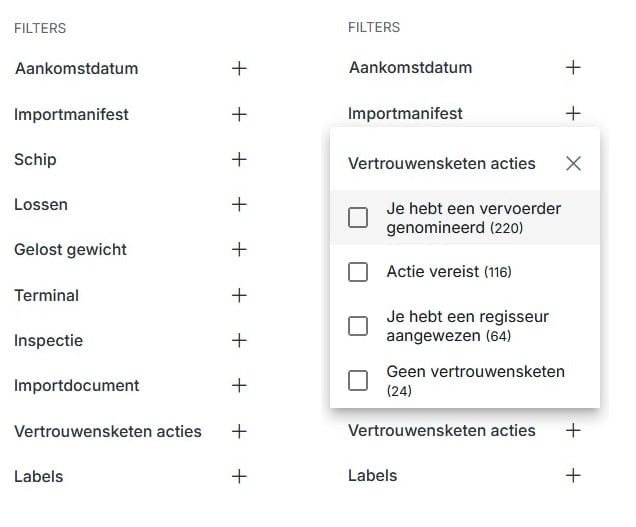Expand Gelost gewicht using its plus icon
This screenshot has width=636, height=527.
point(239,249)
